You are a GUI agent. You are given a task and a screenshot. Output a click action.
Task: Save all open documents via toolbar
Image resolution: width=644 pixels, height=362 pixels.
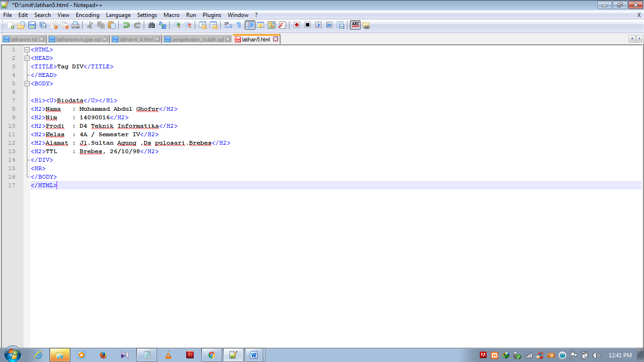pyautogui.click(x=42, y=25)
